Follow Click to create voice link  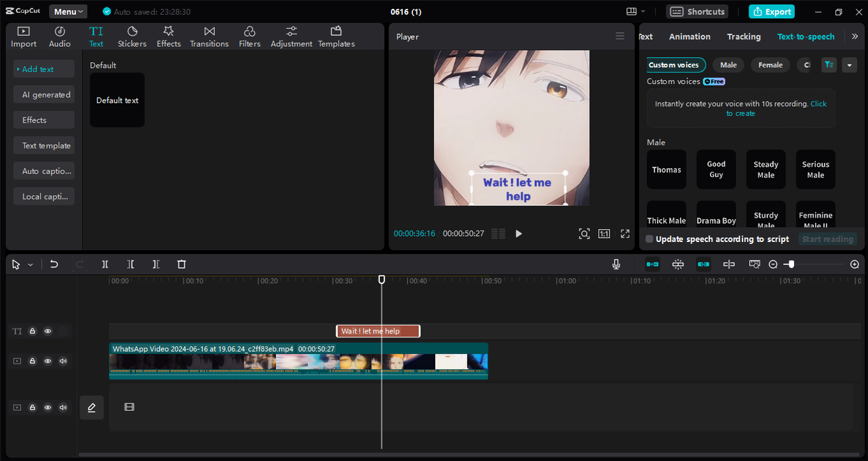click(x=776, y=108)
